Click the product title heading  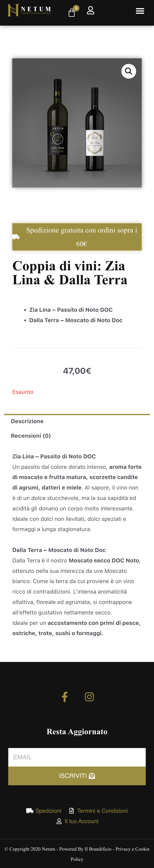(70, 273)
